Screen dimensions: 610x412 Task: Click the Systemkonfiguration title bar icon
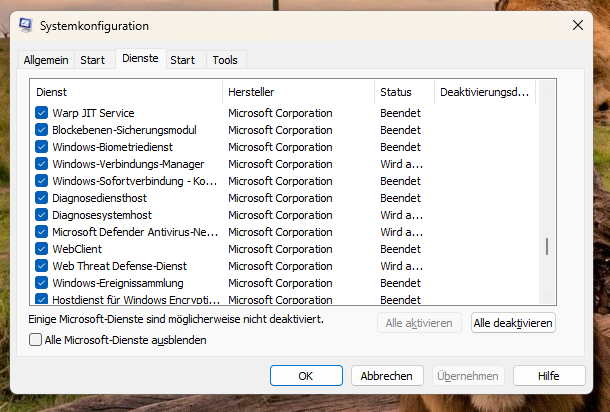point(26,26)
